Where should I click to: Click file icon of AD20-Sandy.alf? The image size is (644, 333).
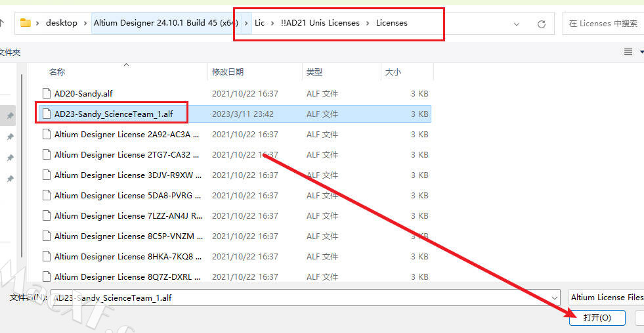47,93
